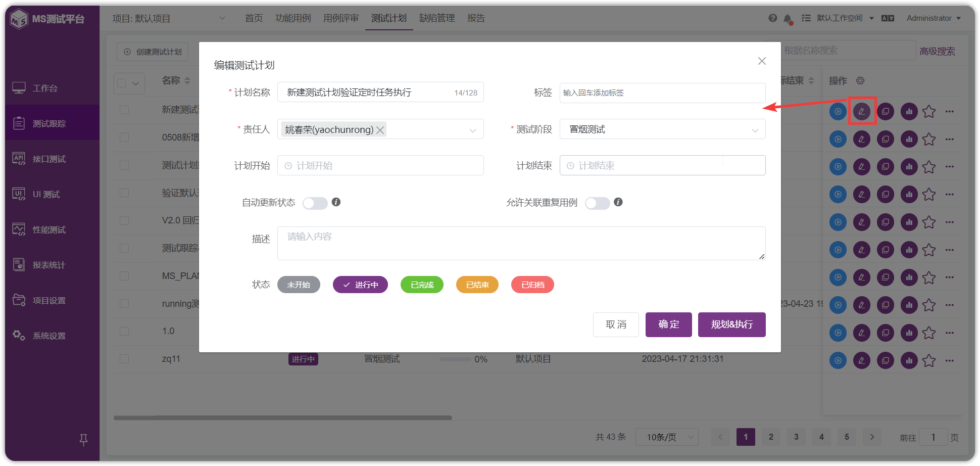Remove 姚春荣 from the 责任人 field
Image resolution: width=980 pixels, height=466 pixels.
[x=380, y=130]
